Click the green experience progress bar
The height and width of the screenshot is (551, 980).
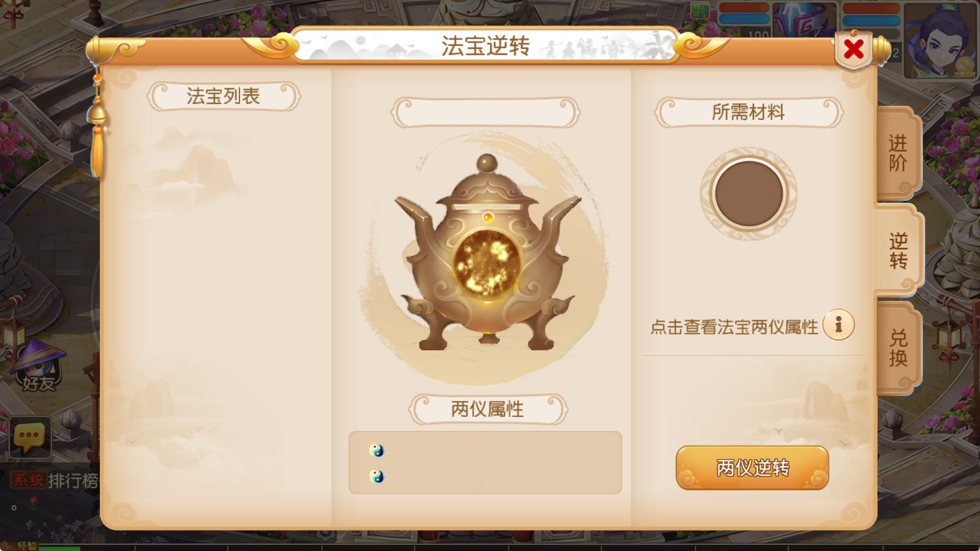[59, 547]
